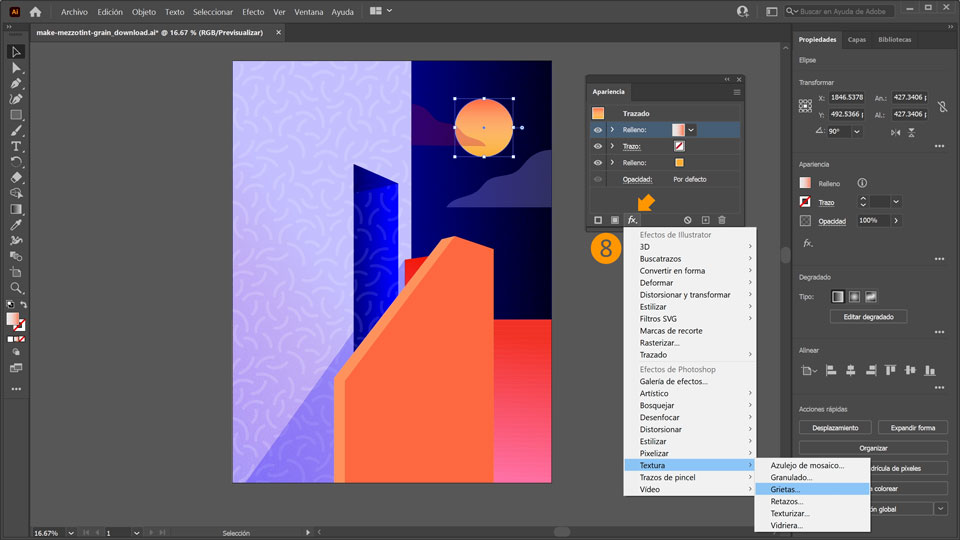Viewport: 960px width, 540px height.
Task: Delete selected item with Apariencia trash icon
Action: 722,220
